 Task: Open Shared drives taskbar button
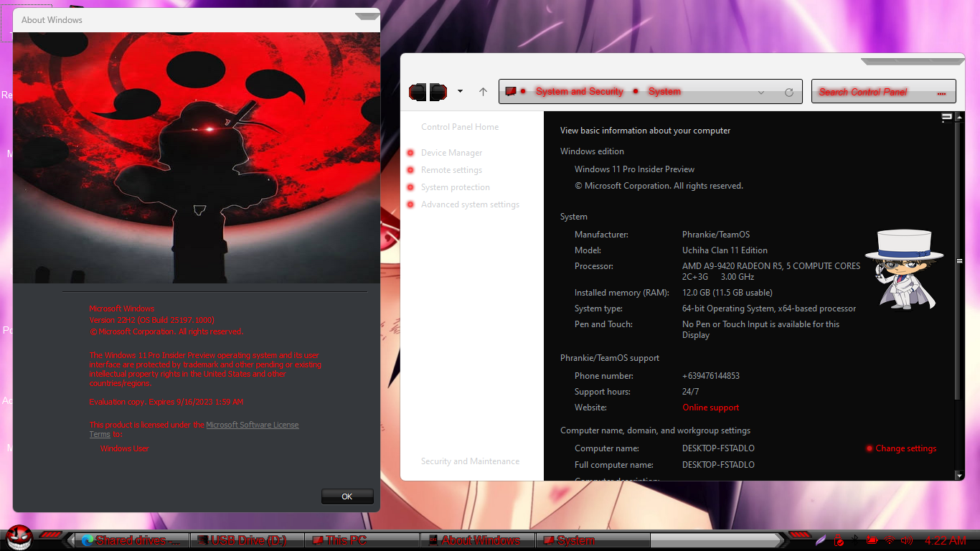[133, 540]
